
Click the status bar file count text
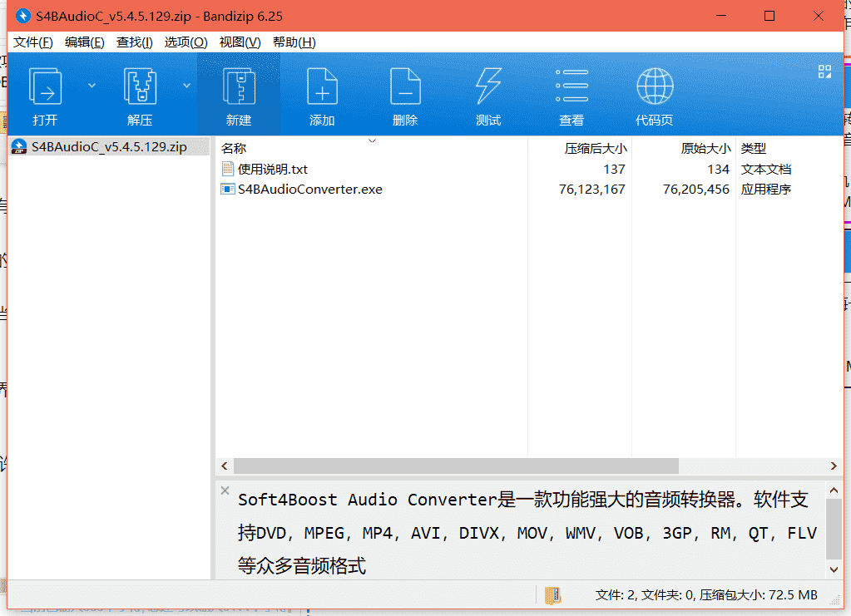tap(706, 595)
